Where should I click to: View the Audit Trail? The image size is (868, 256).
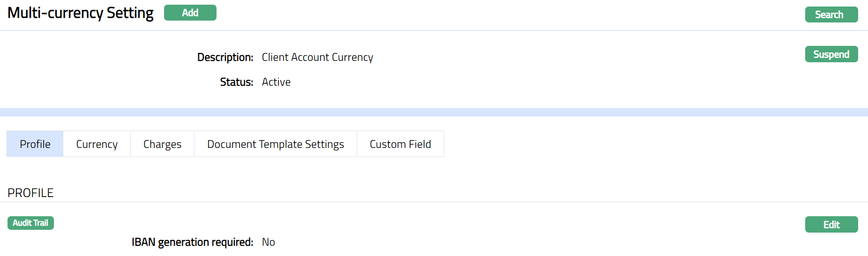tap(30, 223)
